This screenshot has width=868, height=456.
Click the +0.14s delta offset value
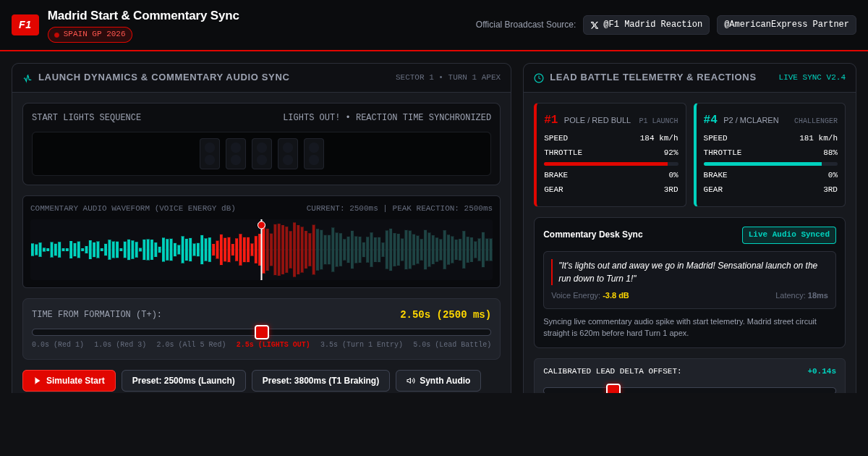[822, 371]
